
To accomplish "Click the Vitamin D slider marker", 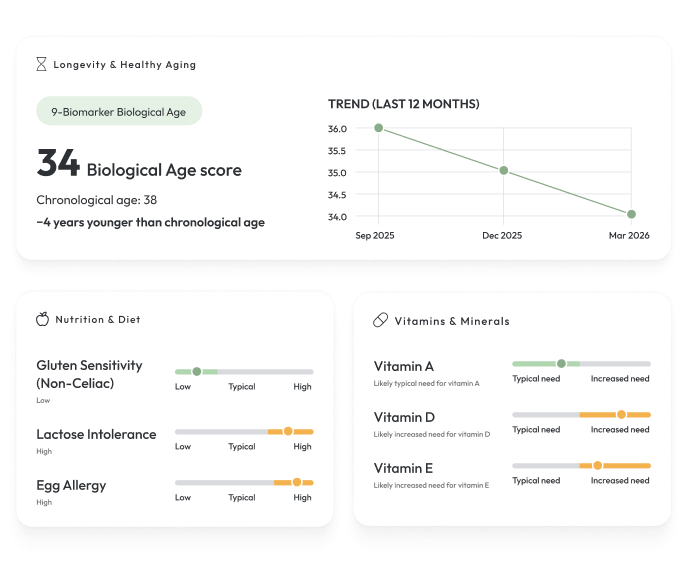I will tap(621, 414).
